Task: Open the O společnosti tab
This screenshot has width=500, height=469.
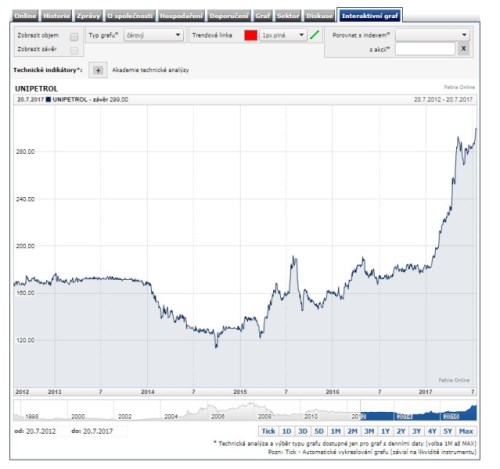Action: click(130, 16)
